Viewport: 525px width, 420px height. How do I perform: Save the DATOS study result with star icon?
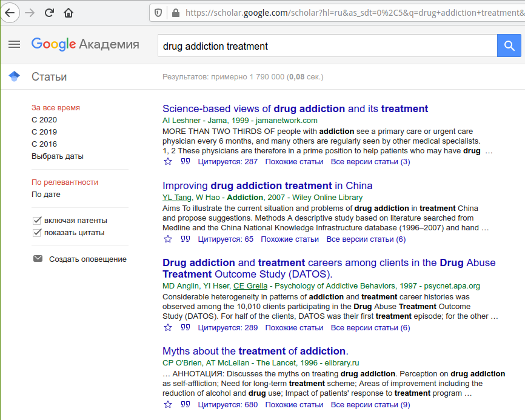pos(168,328)
